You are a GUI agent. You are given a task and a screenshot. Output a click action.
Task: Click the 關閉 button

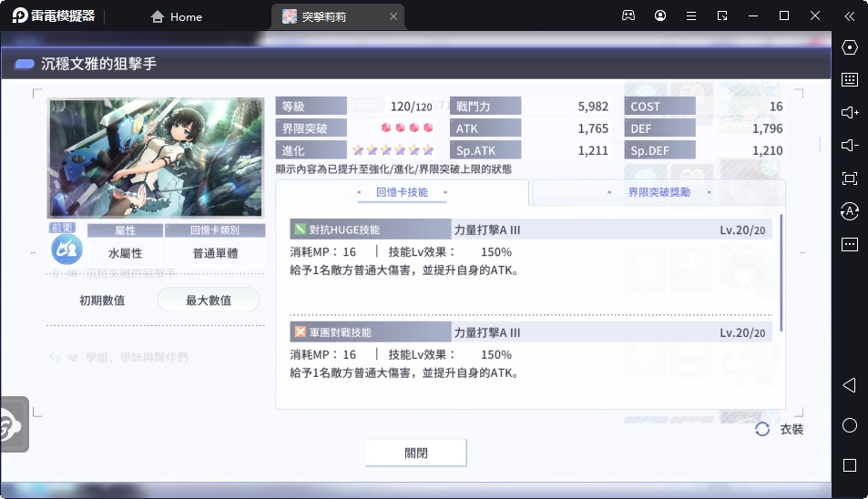point(415,453)
